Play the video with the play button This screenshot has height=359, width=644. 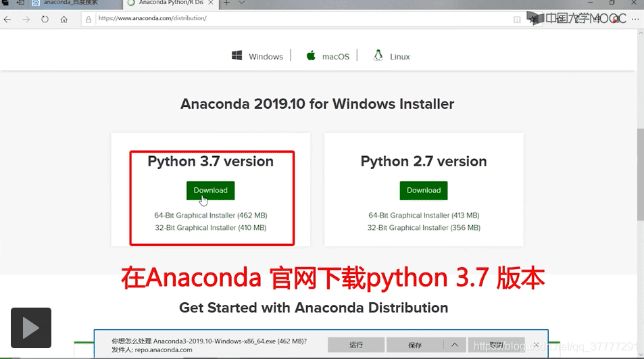pyautogui.click(x=31, y=328)
